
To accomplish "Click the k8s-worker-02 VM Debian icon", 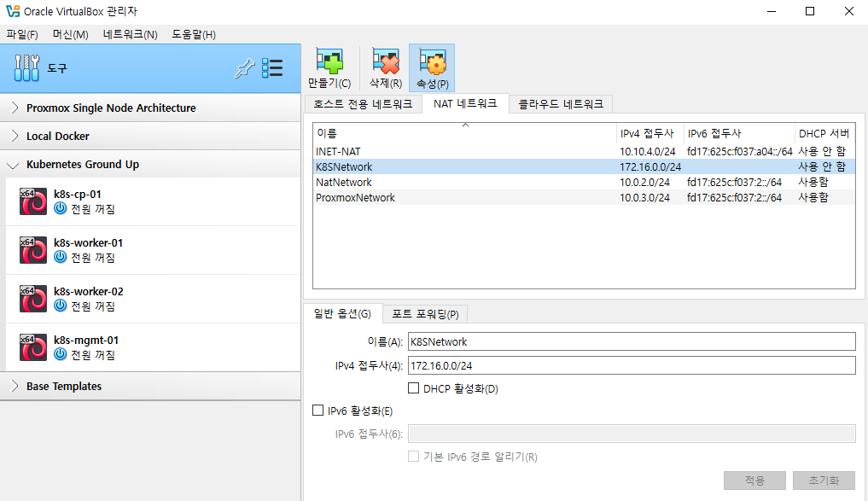I will pos(33,299).
